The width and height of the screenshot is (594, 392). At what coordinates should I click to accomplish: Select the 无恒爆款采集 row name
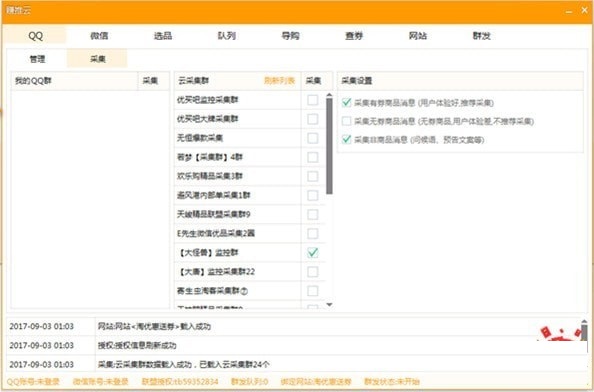(x=200, y=138)
